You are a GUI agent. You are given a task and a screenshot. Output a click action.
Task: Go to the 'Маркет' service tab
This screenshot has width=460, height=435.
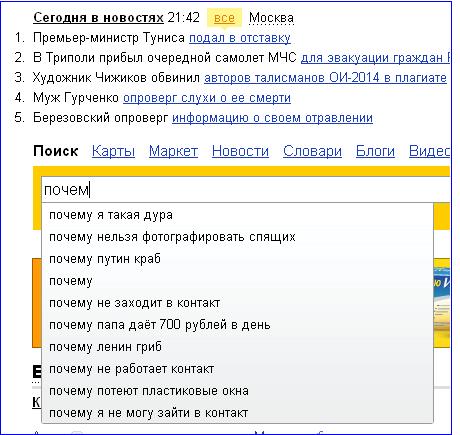pos(173,151)
